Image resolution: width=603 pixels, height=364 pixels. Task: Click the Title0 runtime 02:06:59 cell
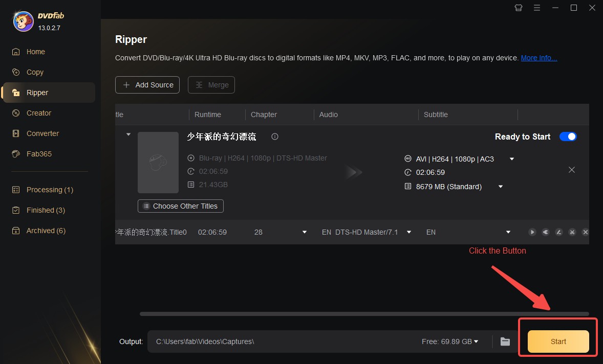click(x=212, y=232)
